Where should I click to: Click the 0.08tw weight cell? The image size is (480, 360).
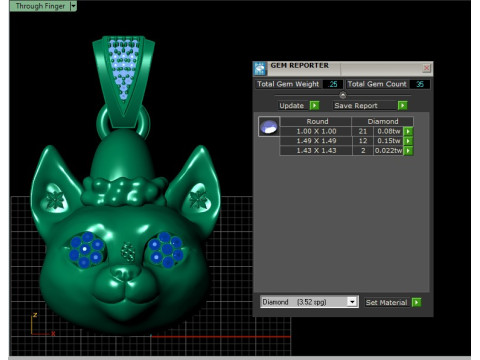(388, 131)
